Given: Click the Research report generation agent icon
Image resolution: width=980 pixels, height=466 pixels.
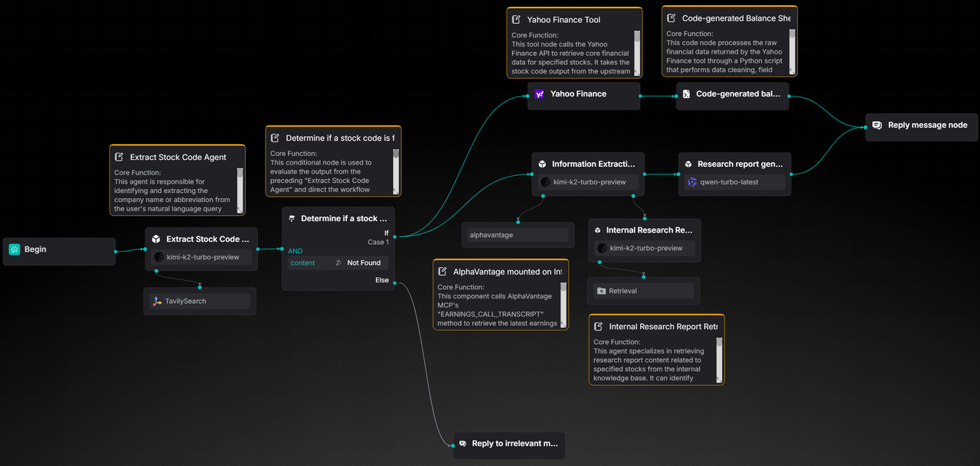Looking at the screenshot, I should click(688, 164).
